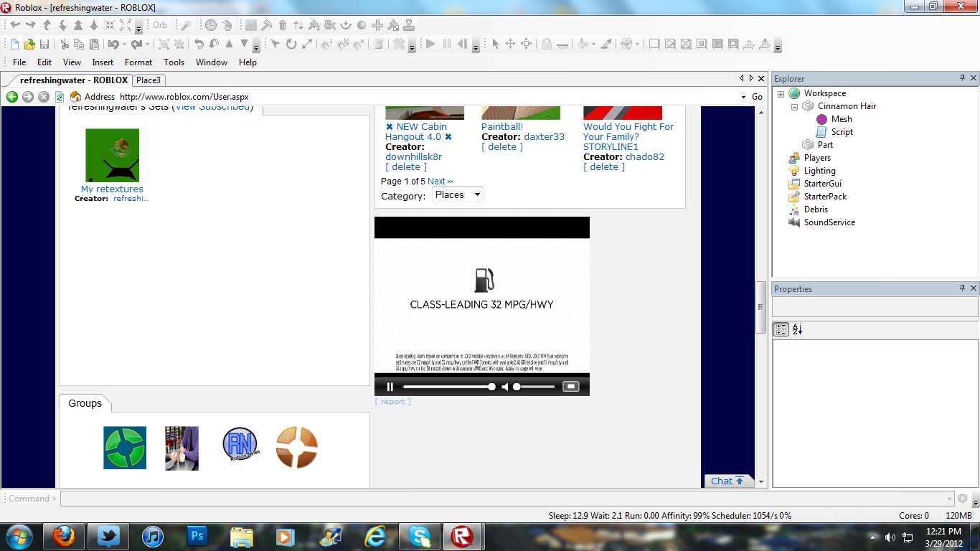Click the Cut scissors icon

point(64,44)
